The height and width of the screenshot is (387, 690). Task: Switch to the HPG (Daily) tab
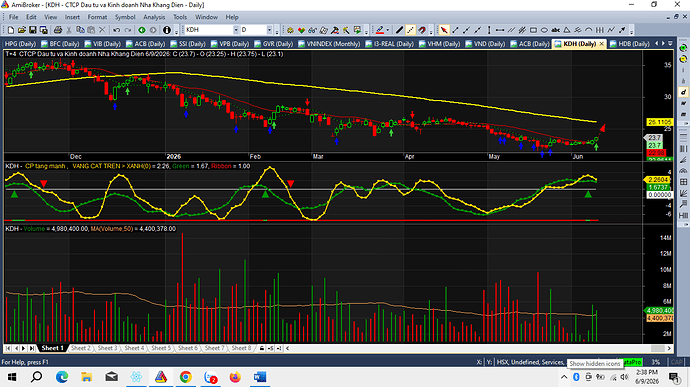pos(20,44)
